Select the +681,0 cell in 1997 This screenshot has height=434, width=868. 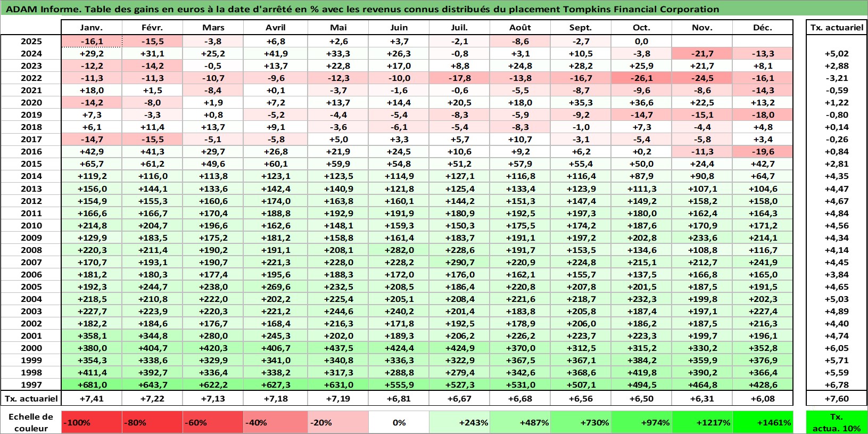[x=92, y=384]
